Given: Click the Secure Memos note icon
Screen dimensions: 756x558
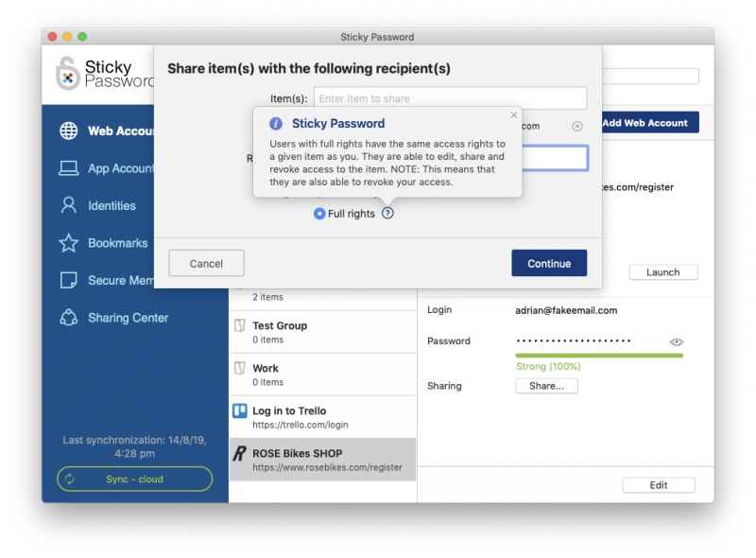Looking at the screenshot, I should coord(68,280).
